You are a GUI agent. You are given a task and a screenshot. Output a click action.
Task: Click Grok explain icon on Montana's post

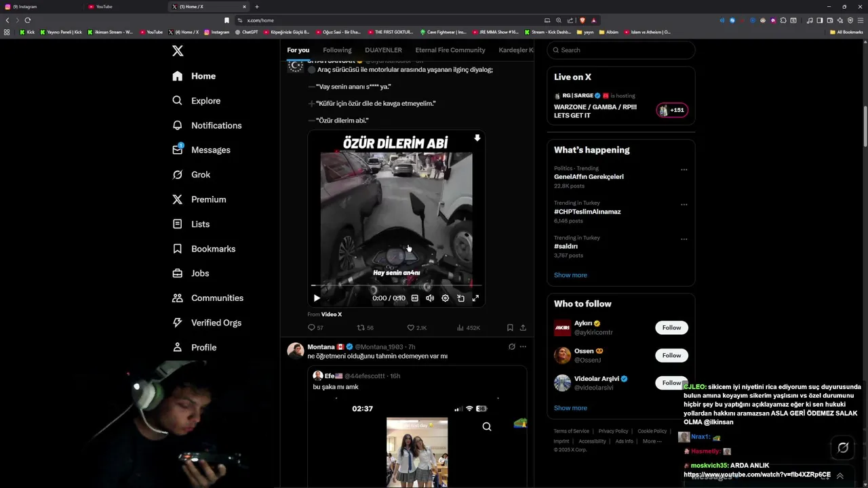[x=511, y=346]
